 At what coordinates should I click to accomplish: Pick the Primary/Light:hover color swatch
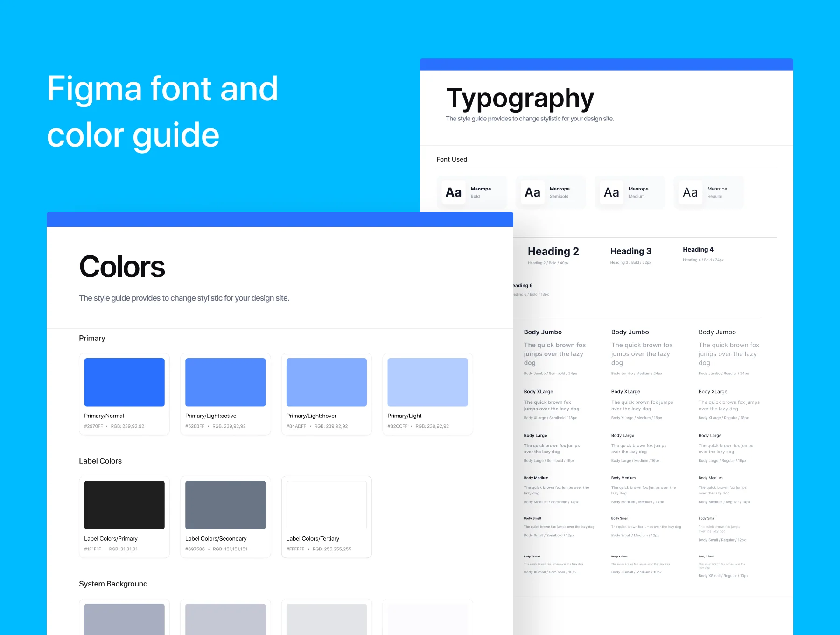(x=327, y=382)
